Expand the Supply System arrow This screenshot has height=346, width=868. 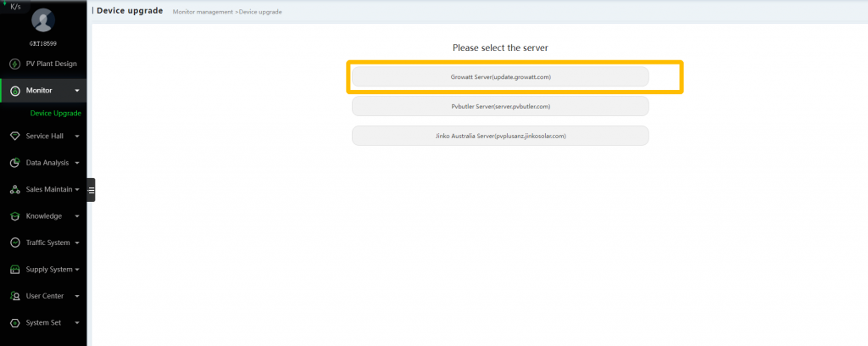coord(77,270)
